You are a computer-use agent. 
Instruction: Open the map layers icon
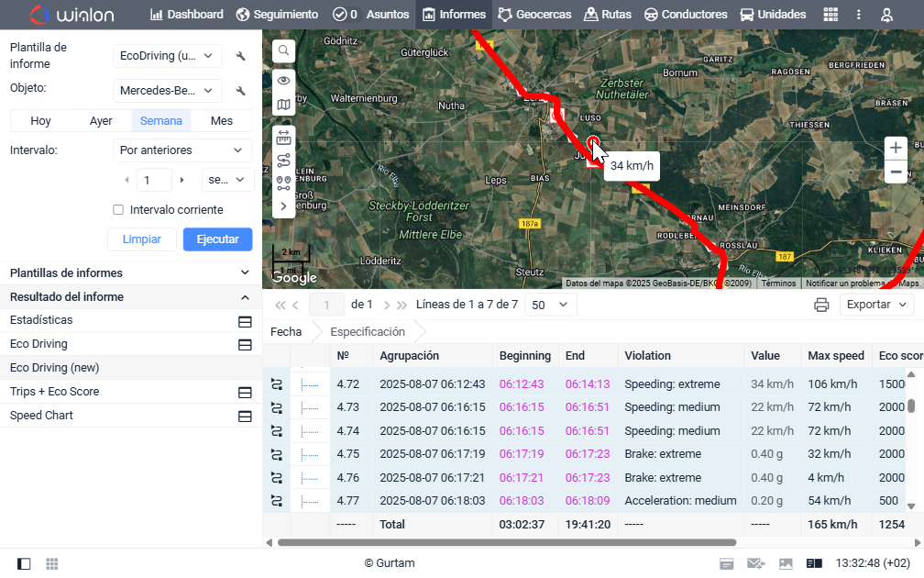coord(284,105)
